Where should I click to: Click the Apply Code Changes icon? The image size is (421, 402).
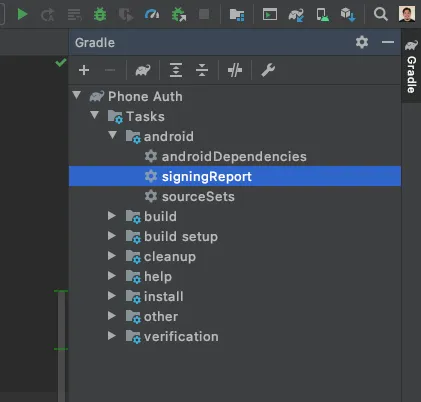[74, 15]
